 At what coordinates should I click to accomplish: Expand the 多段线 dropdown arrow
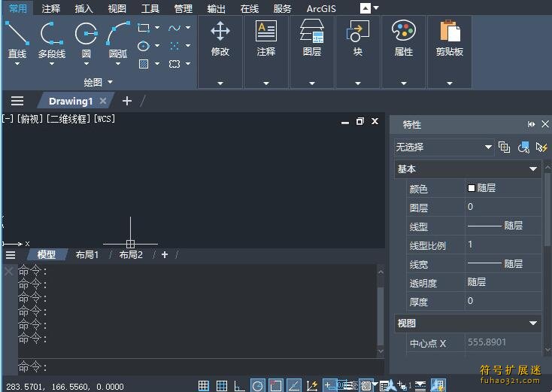click(x=51, y=64)
